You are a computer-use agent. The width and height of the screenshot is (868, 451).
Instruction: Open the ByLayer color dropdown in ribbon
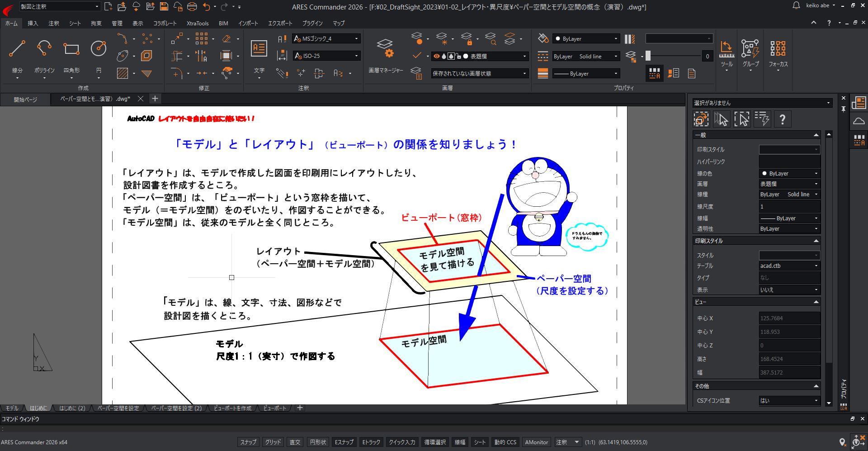586,38
